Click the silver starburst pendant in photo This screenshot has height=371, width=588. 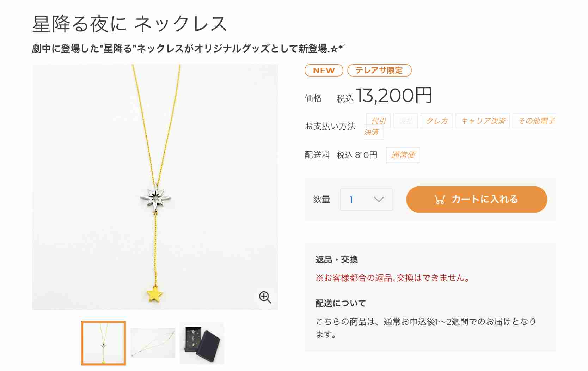155,197
